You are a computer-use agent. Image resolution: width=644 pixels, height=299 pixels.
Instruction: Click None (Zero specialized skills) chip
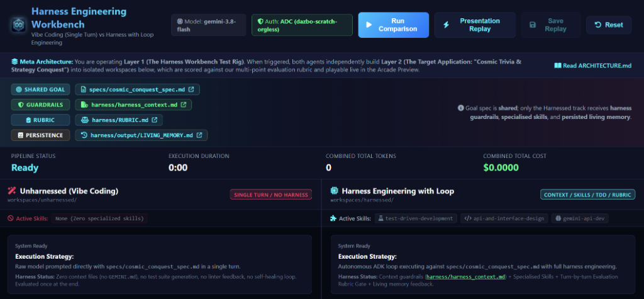[99, 218]
